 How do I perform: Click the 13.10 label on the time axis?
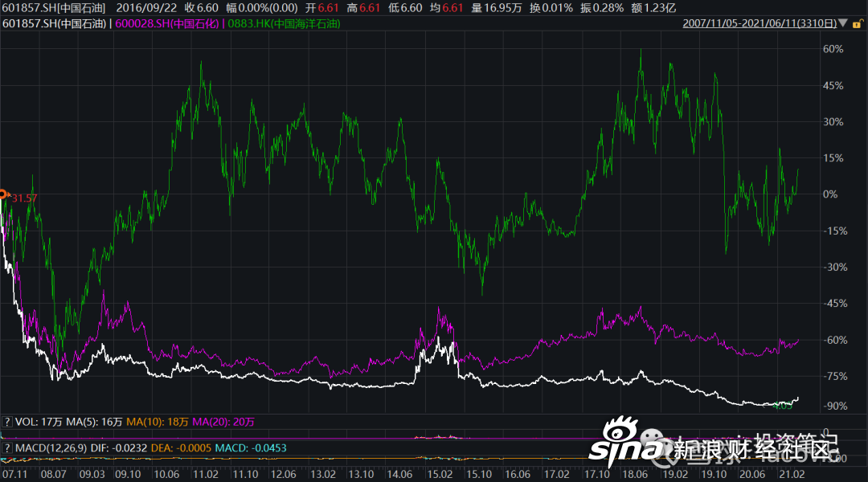[361, 474]
